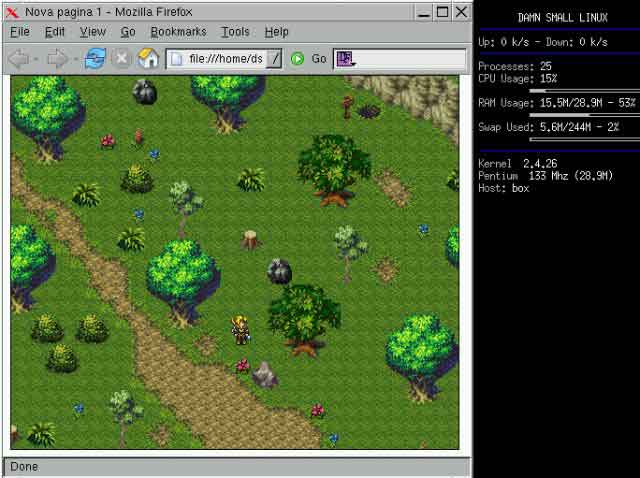Viewport: 640px width, 478px height.
Task: Click the "Up: 0 k/s - Down: 0 k/s" text
Action: coord(543,42)
